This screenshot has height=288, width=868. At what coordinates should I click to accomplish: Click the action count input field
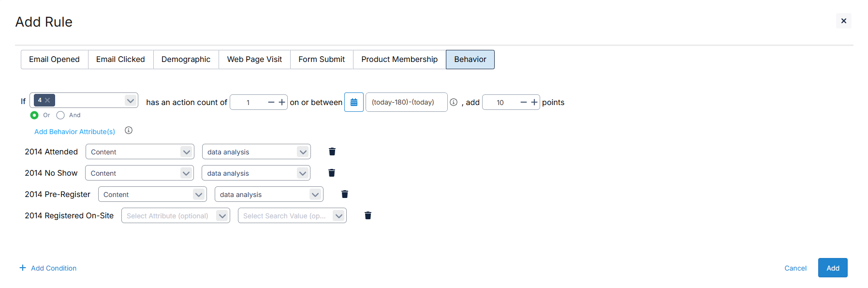click(248, 102)
